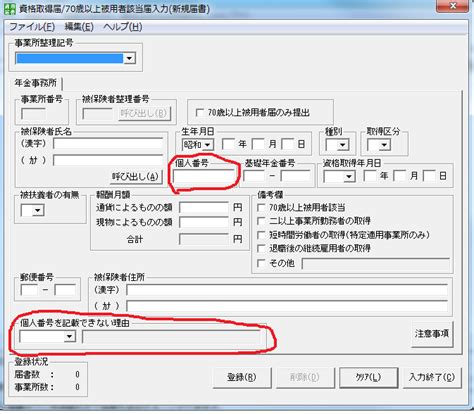The image size is (474, 414).
Task: Open the 種別 dropdown
Action: [x=343, y=145]
